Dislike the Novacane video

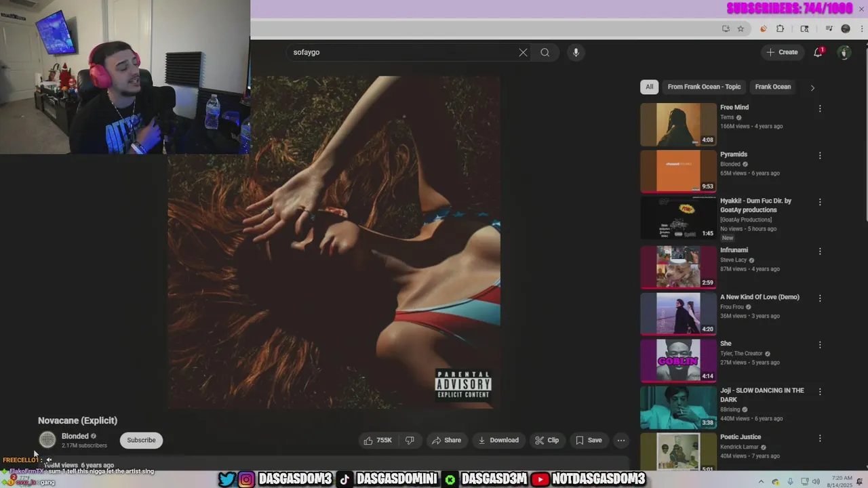(410, 441)
